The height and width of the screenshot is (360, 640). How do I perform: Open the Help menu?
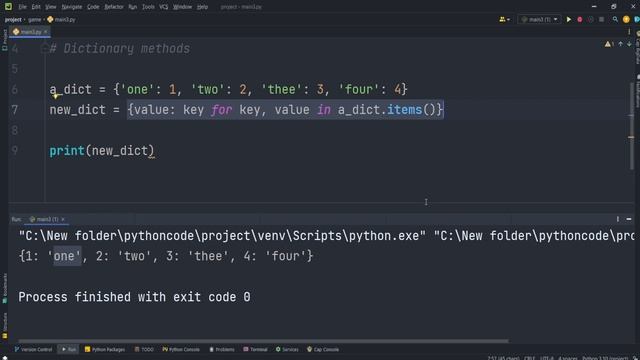[x=202, y=7]
